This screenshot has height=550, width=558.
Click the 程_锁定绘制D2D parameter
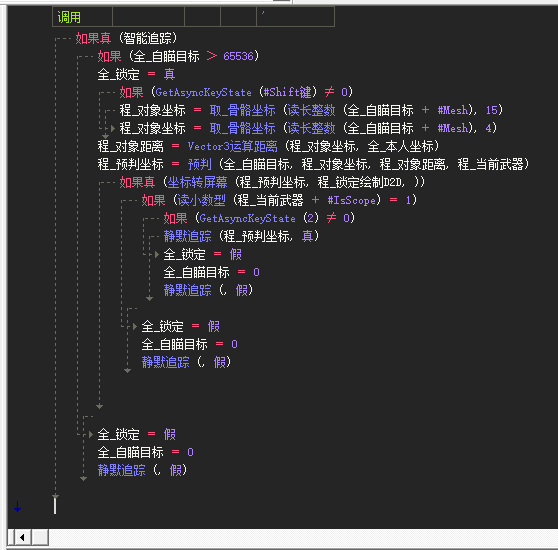360,183
